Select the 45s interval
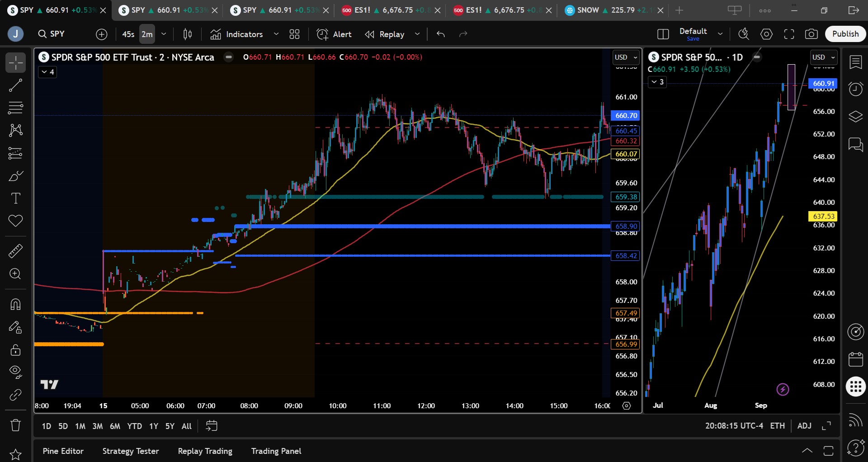Image resolution: width=868 pixels, height=462 pixels. 128,34
